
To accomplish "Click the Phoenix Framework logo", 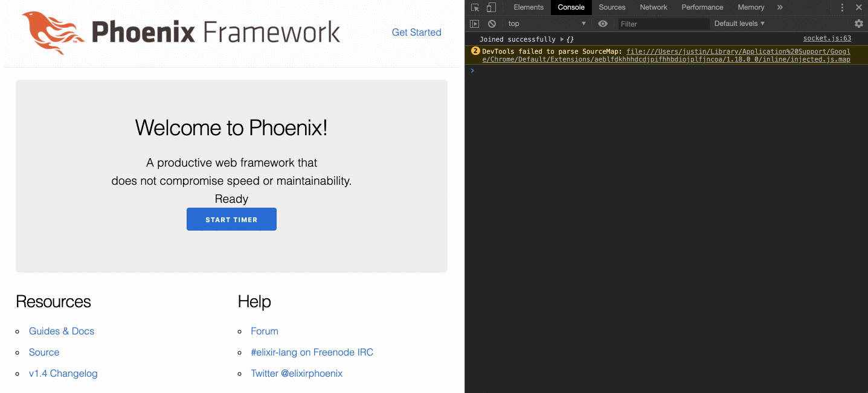I will click(181, 32).
